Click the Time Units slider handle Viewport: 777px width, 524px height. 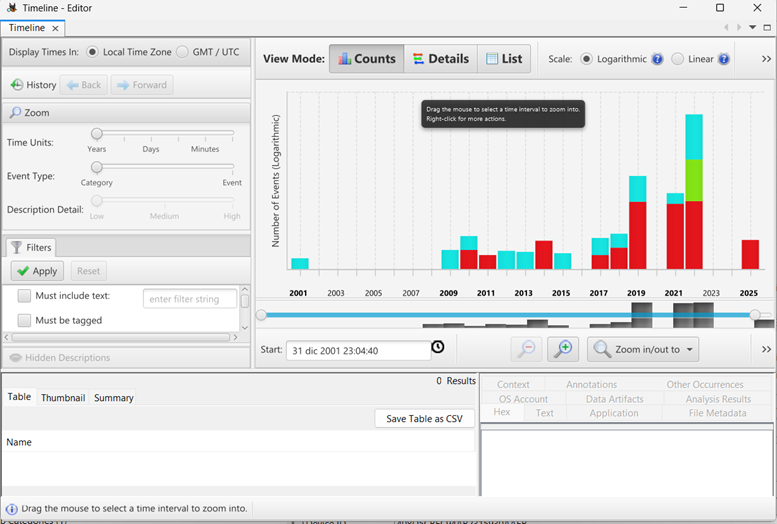[x=97, y=134]
